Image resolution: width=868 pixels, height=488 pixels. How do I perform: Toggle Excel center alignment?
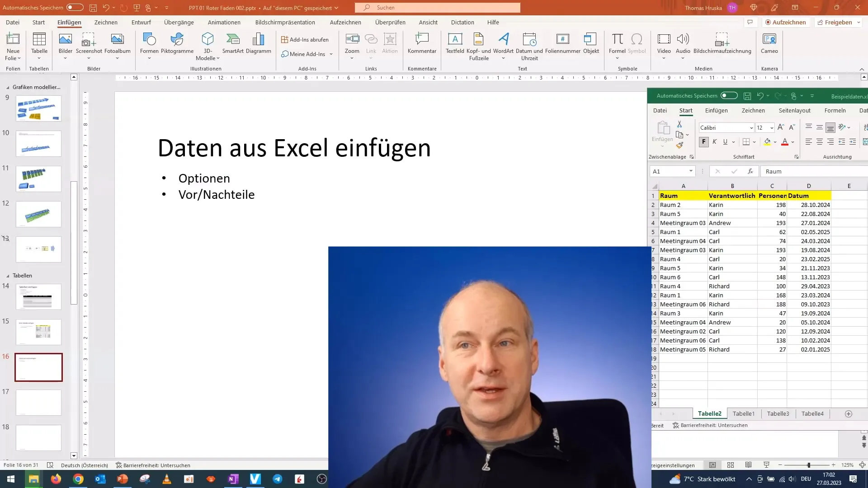click(x=820, y=142)
